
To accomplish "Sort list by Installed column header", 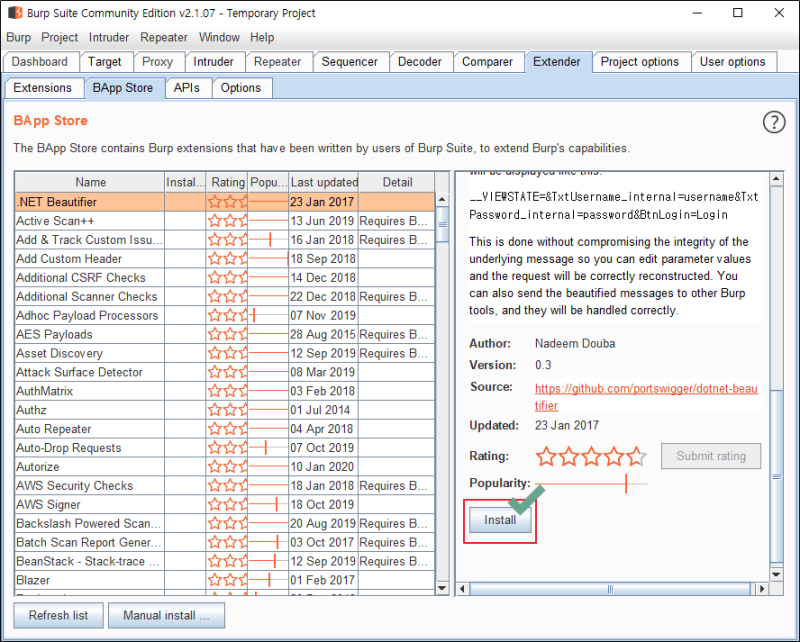I will point(185,182).
